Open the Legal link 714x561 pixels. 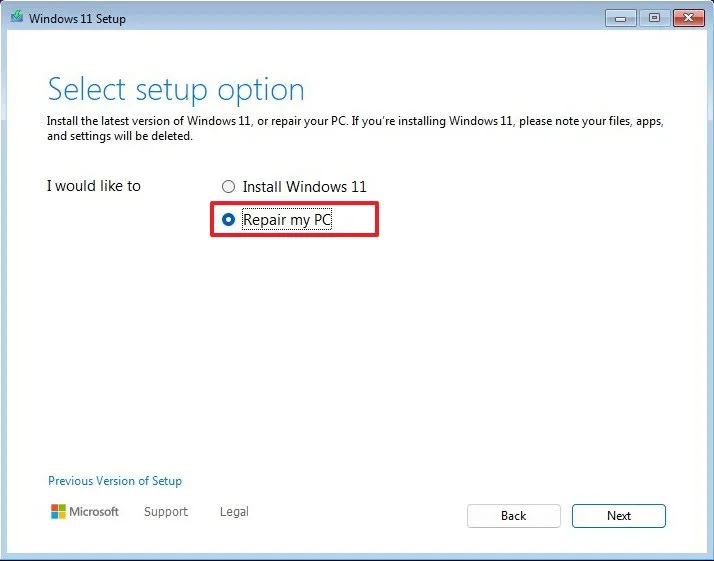coord(234,512)
